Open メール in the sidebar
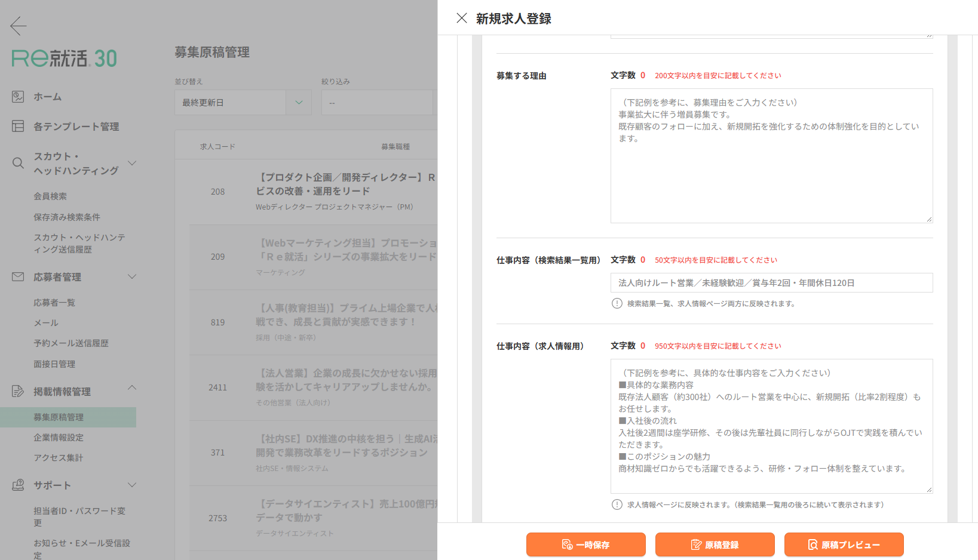Viewport: 978px width, 560px height. point(46,322)
